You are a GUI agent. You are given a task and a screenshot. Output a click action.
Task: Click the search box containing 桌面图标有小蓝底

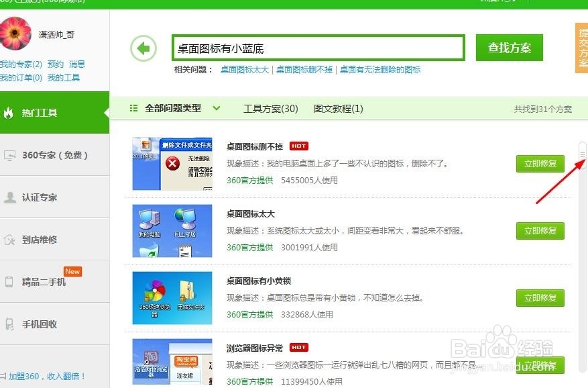coord(318,48)
